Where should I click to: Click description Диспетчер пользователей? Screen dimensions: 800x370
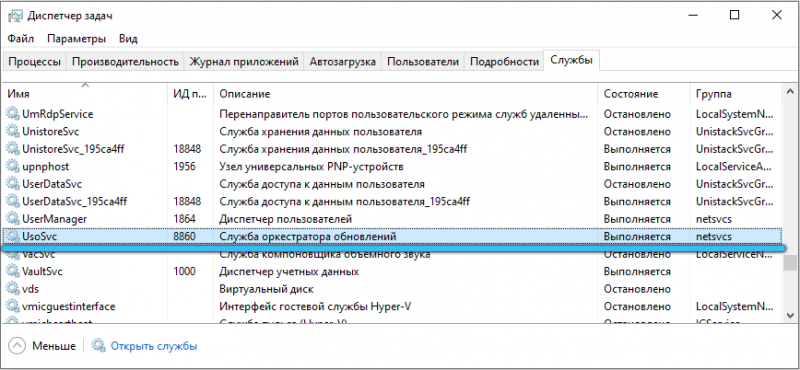pyautogui.click(x=286, y=219)
